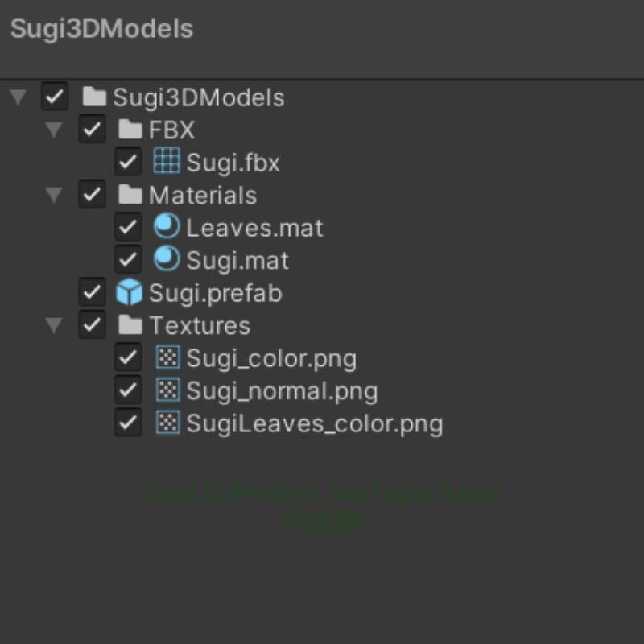Click the Sugi.mat material sphere icon

166,260
